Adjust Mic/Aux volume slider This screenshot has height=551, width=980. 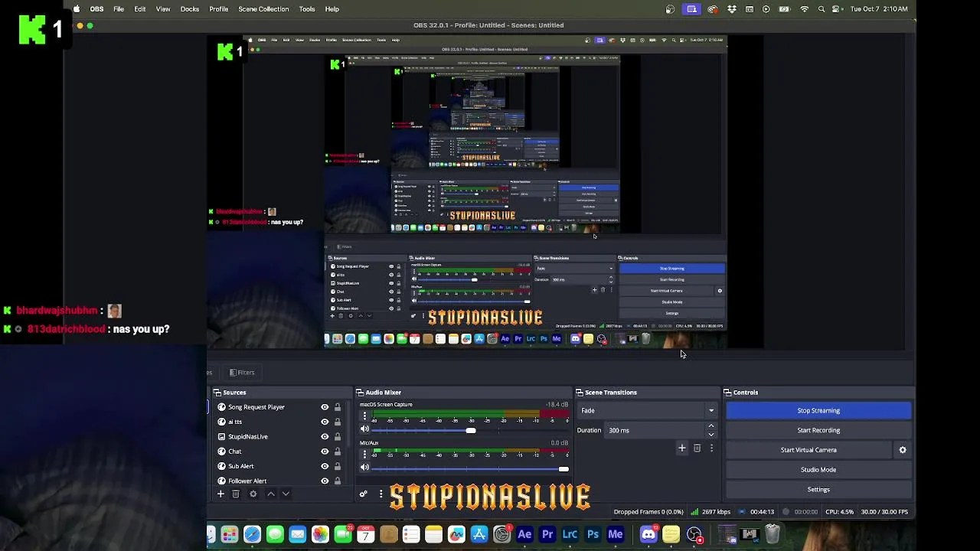click(563, 469)
